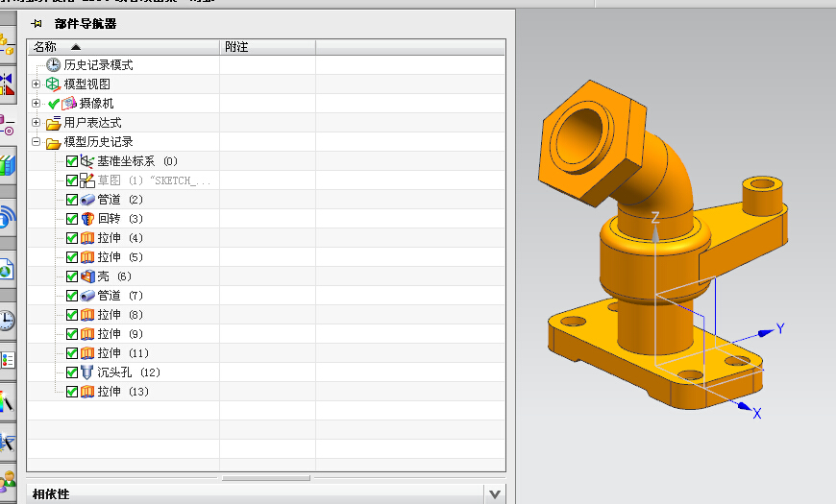This screenshot has height=504, width=836.
Task: Toggle the 拉伸 (13) feature checkbox
Action: (x=72, y=392)
